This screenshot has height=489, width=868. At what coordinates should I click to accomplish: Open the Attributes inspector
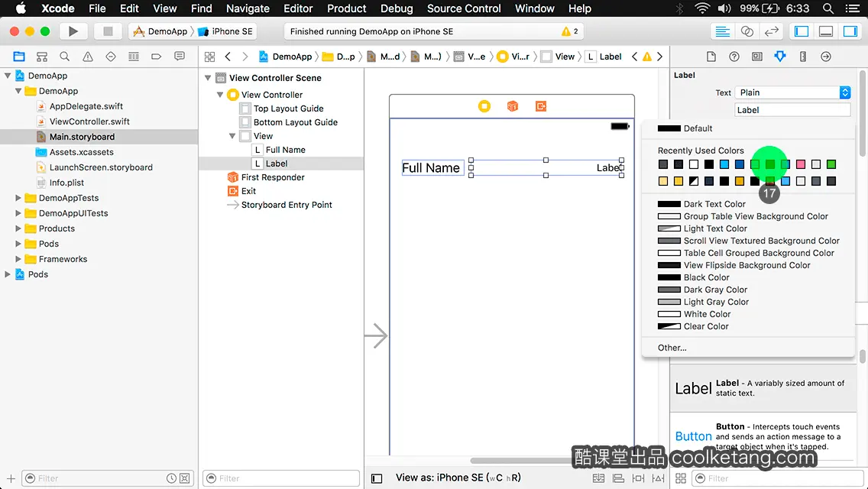780,57
